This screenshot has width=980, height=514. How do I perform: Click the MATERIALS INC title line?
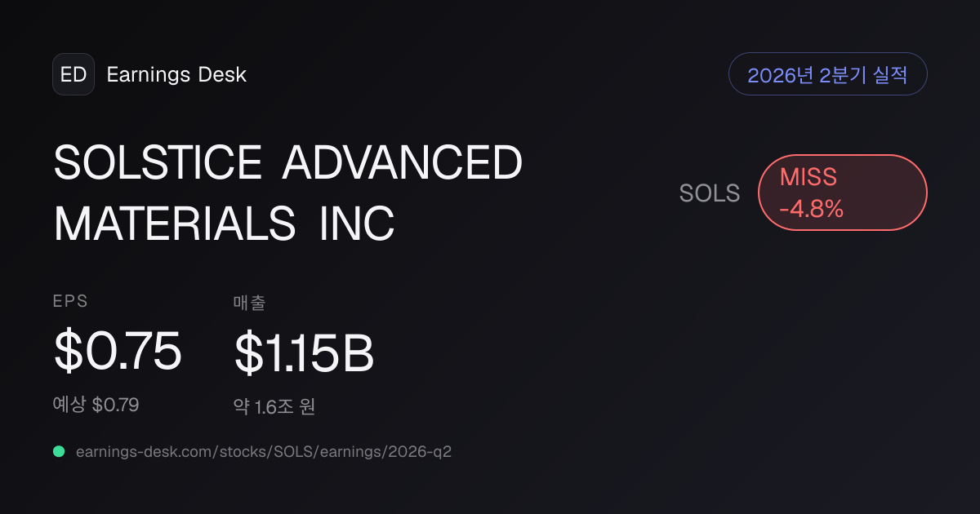pos(225,223)
